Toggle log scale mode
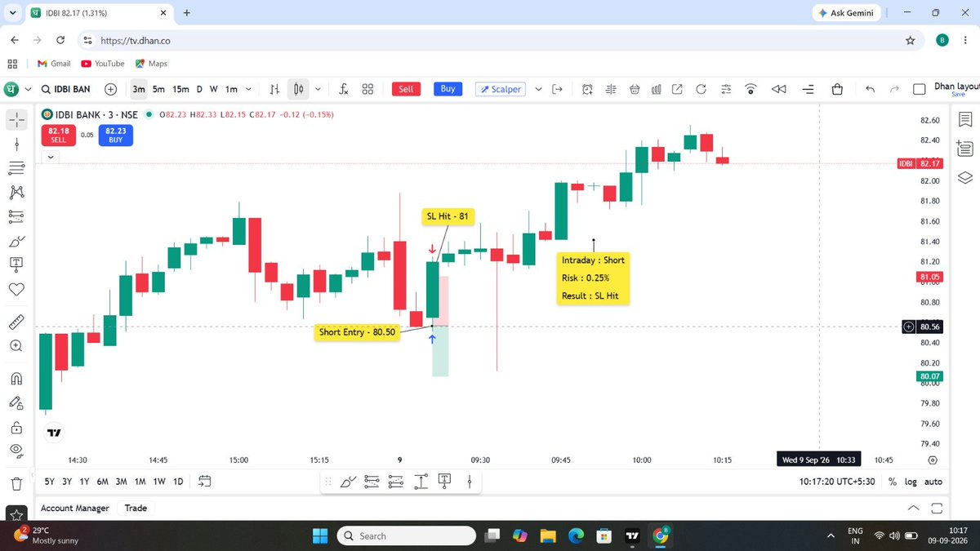 pos(911,482)
